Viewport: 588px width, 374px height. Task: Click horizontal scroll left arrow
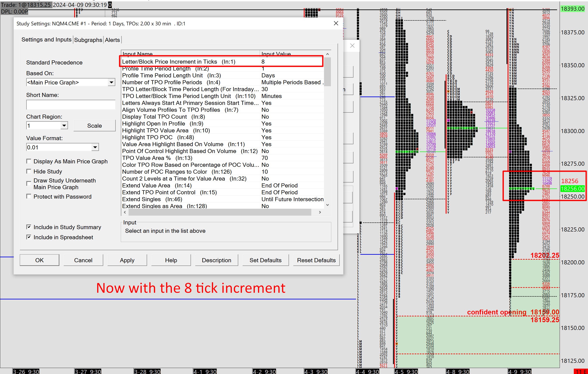(x=125, y=212)
